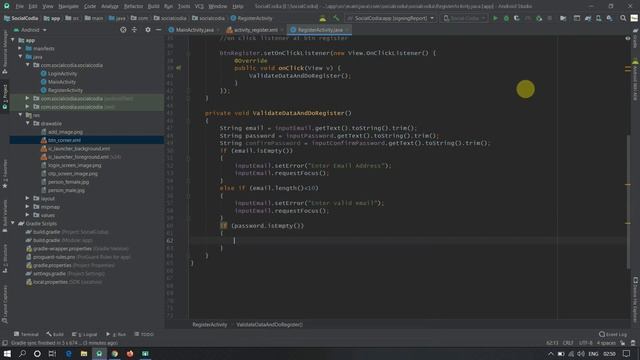
Task: Click the Android device icon beside the hammer
Action: (323, 18)
